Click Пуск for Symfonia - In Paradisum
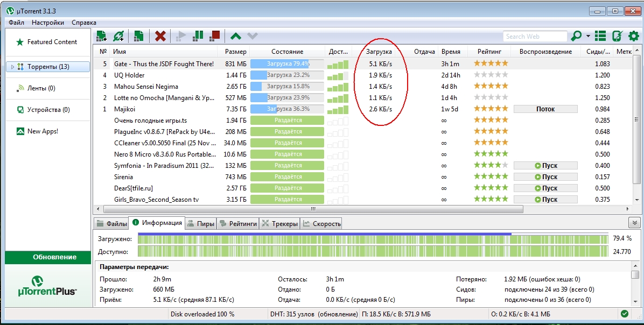This screenshot has width=644, height=325. 545,166
